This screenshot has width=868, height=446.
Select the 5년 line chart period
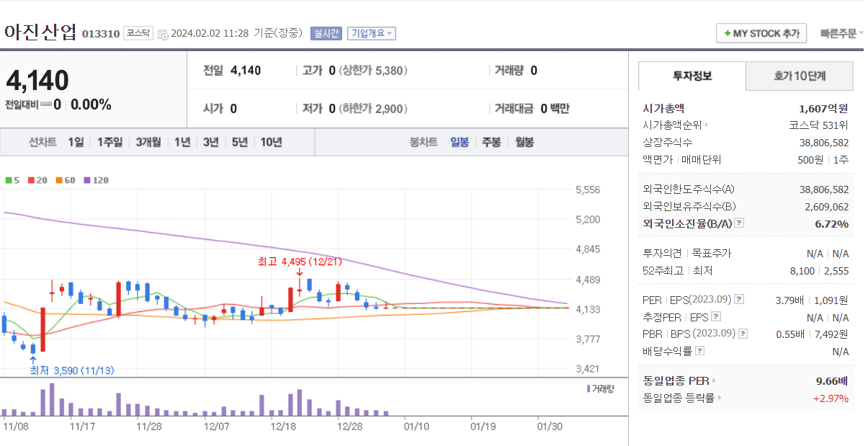tap(239, 142)
